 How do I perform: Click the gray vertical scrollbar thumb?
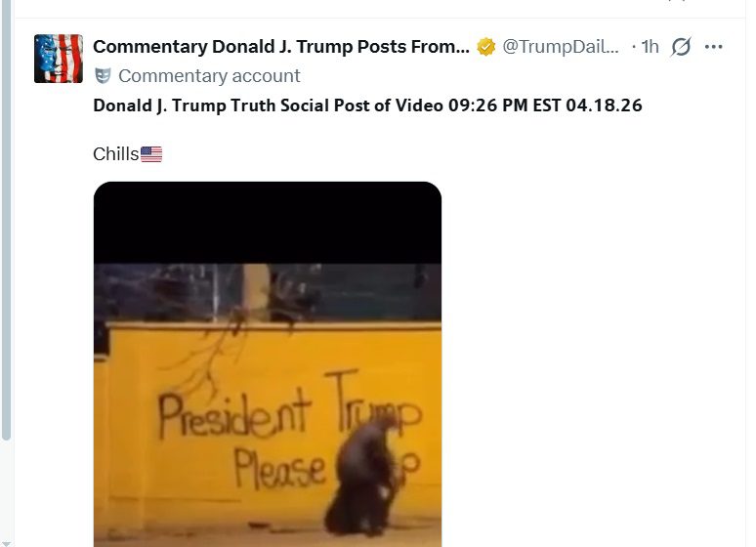click(x=6, y=220)
